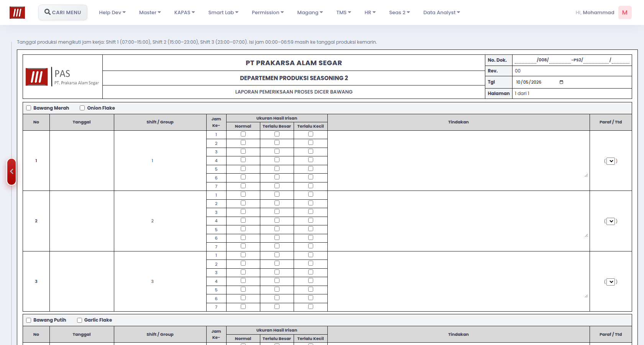Check Terlalu Besar for shift 1 jam ke-4

[x=277, y=160]
